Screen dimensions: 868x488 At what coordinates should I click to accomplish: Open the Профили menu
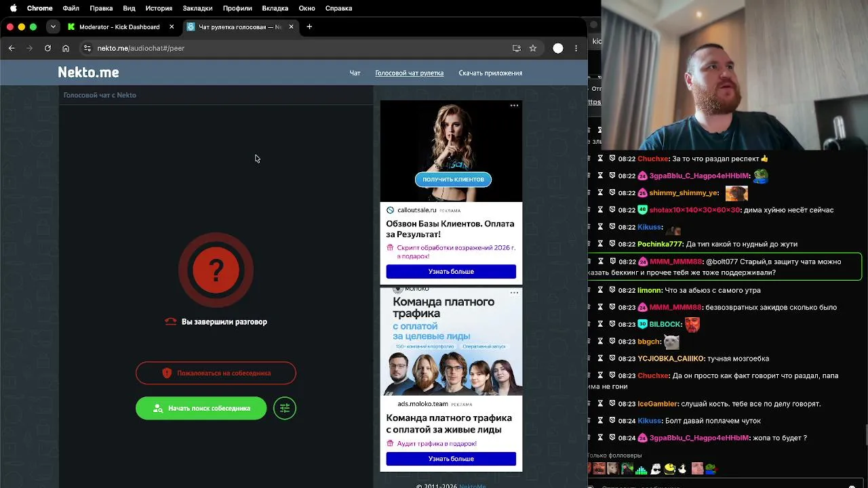(237, 8)
